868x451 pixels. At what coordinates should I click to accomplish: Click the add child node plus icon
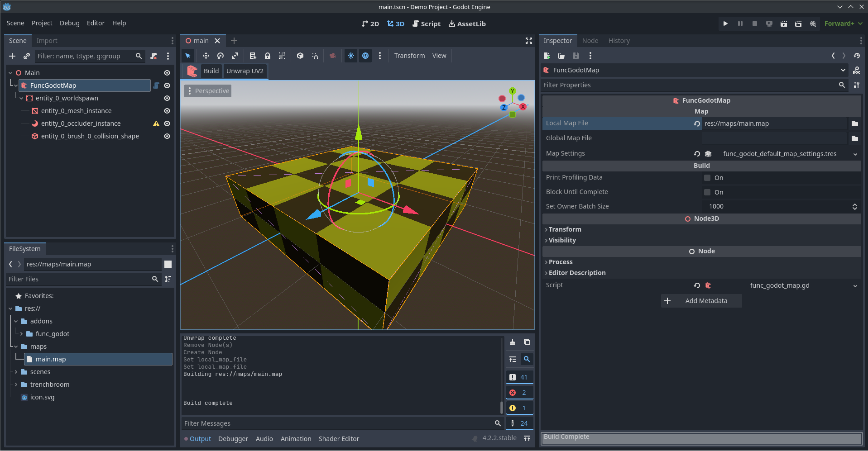(12, 56)
